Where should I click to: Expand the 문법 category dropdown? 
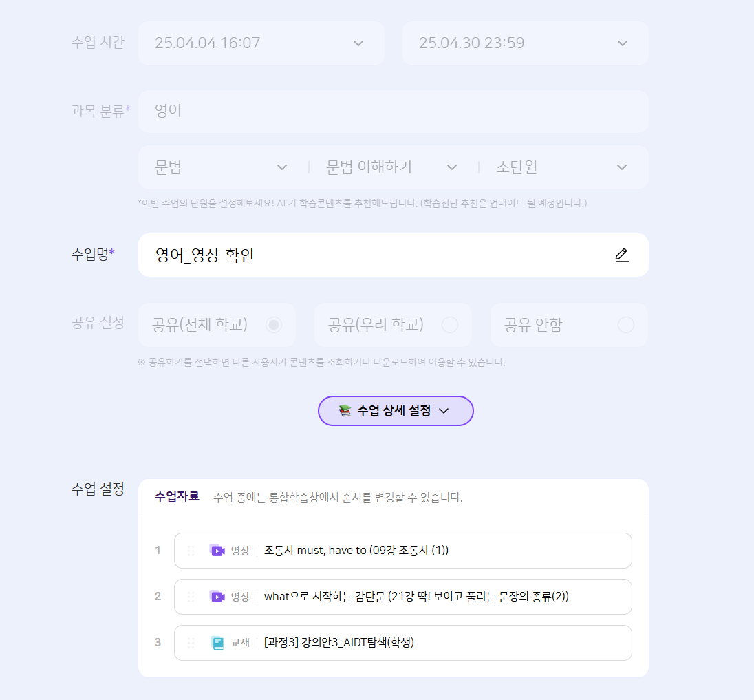point(222,167)
